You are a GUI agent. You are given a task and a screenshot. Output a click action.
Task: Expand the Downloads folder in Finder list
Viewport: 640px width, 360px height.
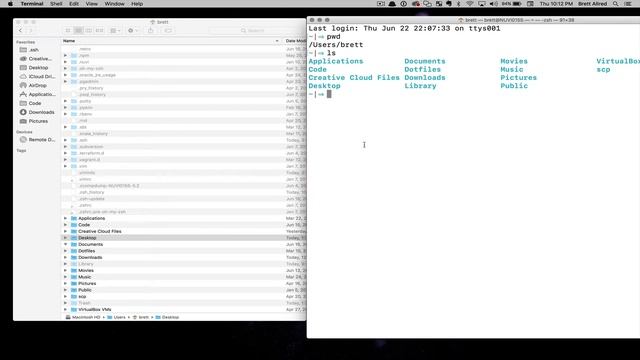click(65, 258)
